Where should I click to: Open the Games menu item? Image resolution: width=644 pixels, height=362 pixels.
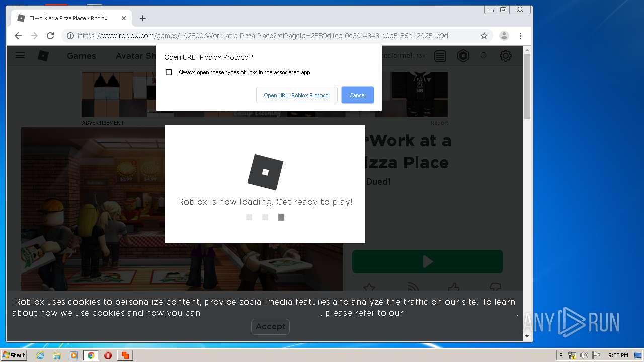[82, 56]
